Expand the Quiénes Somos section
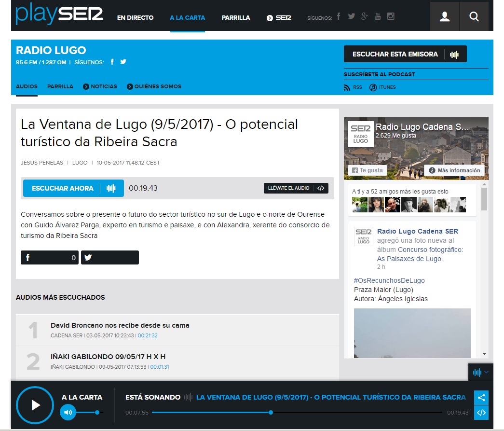504x431 pixels. pyautogui.click(x=154, y=86)
